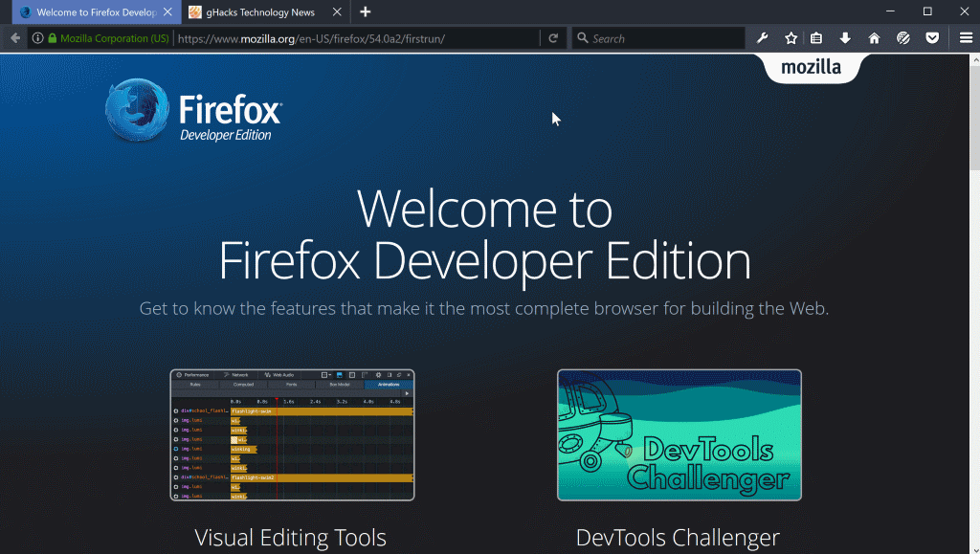Viewport: 980px width, 554px height.
Task: Click the URL address field
Action: (356, 38)
